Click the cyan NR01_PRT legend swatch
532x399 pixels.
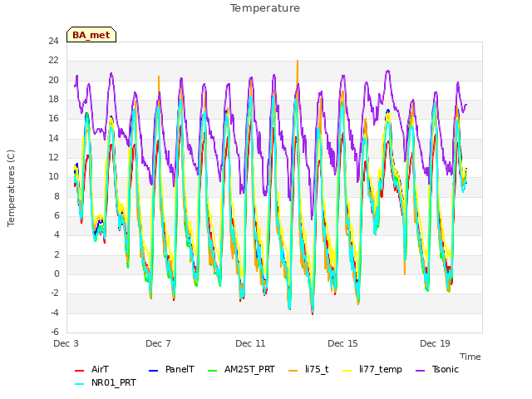click(x=79, y=384)
